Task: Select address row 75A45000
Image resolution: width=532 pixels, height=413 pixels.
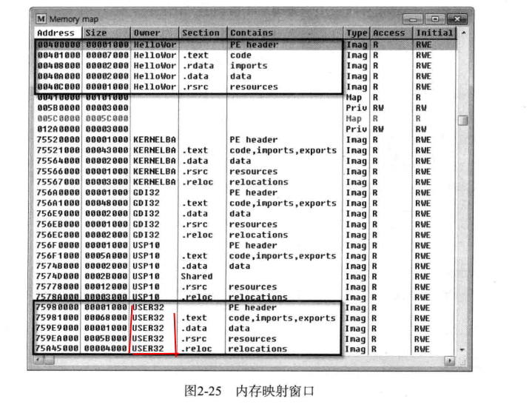Action: click(244, 349)
